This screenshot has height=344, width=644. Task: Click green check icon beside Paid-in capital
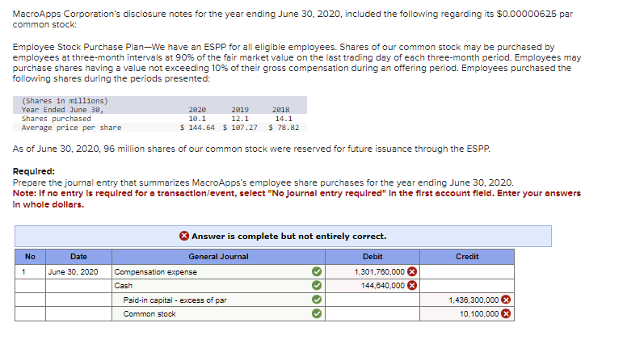[x=316, y=300]
